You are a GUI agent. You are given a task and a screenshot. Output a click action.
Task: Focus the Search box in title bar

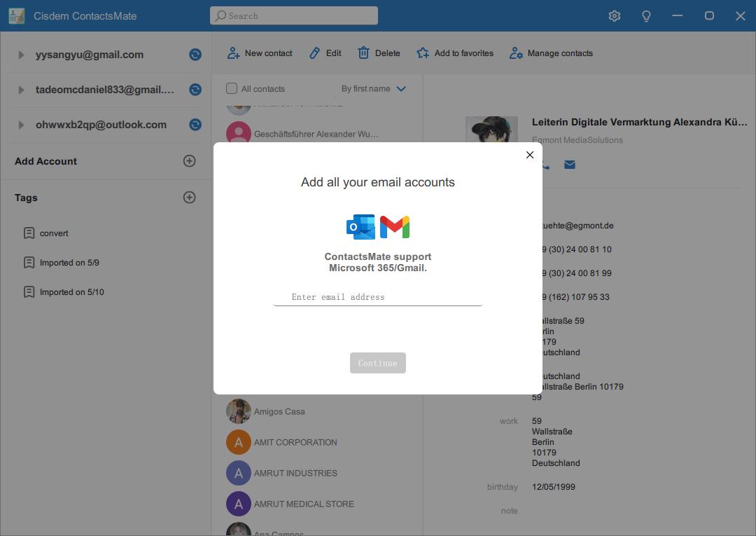(x=294, y=15)
